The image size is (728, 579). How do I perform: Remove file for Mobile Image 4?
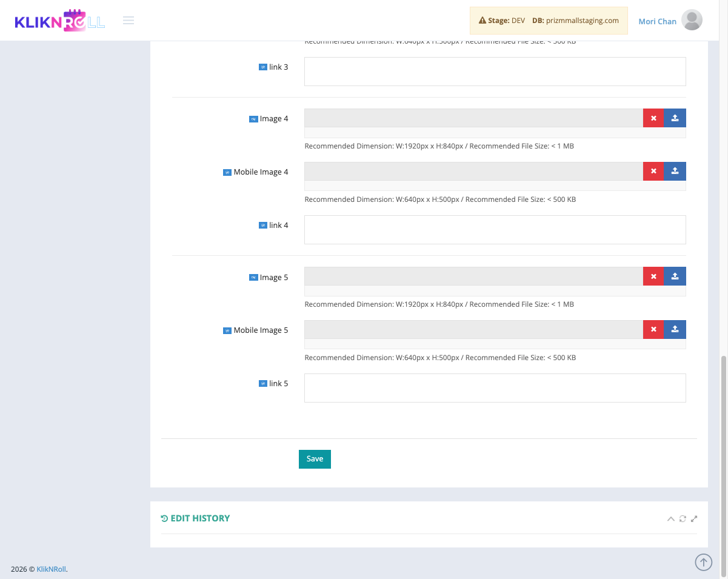(x=653, y=172)
